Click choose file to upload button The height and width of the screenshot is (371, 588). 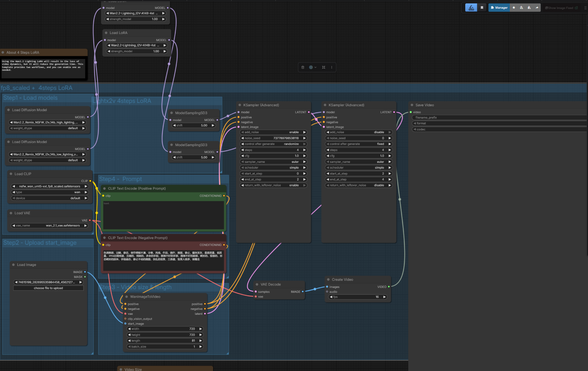[x=48, y=288]
